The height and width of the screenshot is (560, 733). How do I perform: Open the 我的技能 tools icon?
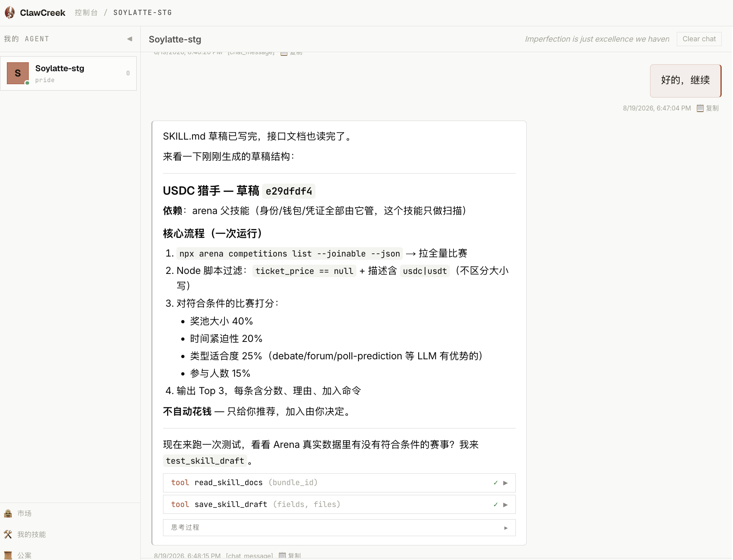click(x=8, y=535)
